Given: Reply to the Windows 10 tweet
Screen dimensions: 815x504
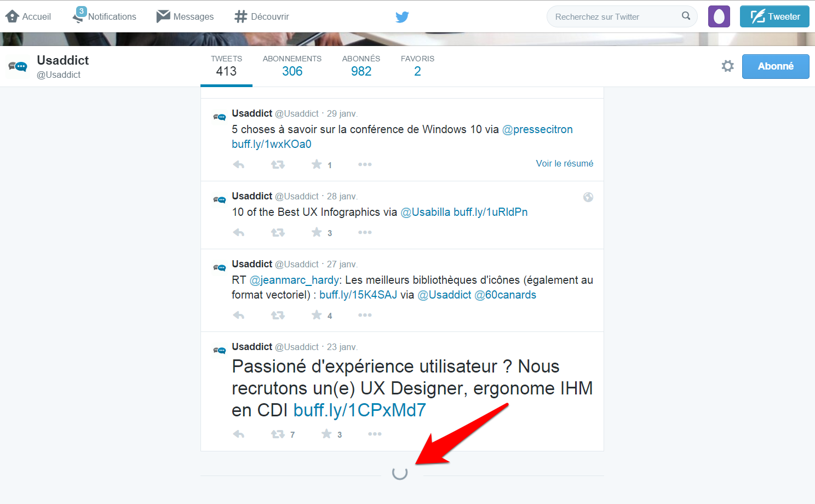Looking at the screenshot, I should 239,164.
